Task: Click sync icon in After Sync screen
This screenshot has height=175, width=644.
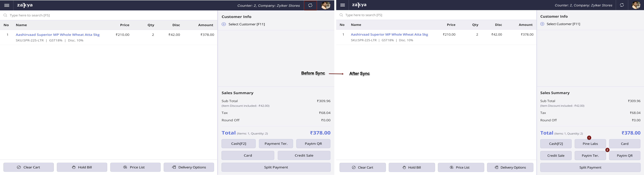Action: pos(622,5)
